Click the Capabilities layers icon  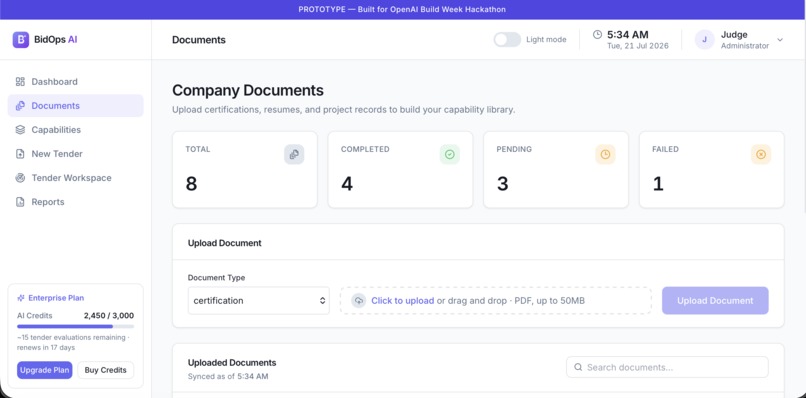(x=20, y=130)
